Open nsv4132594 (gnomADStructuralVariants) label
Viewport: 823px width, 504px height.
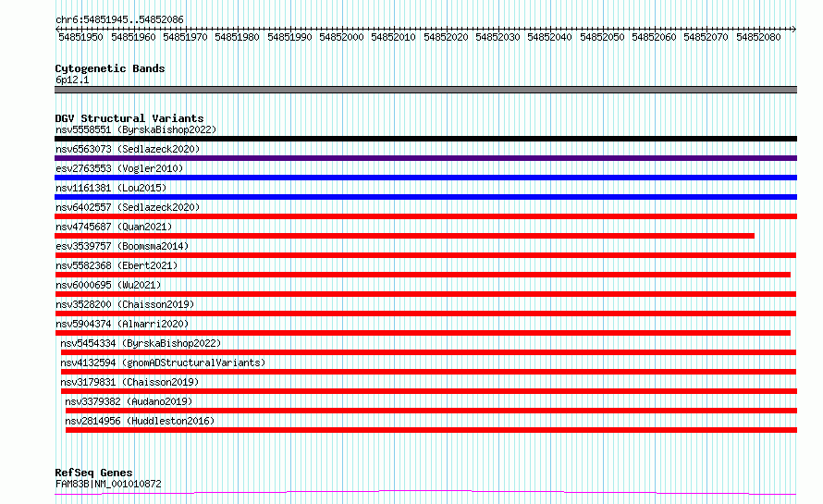[x=163, y=363]
